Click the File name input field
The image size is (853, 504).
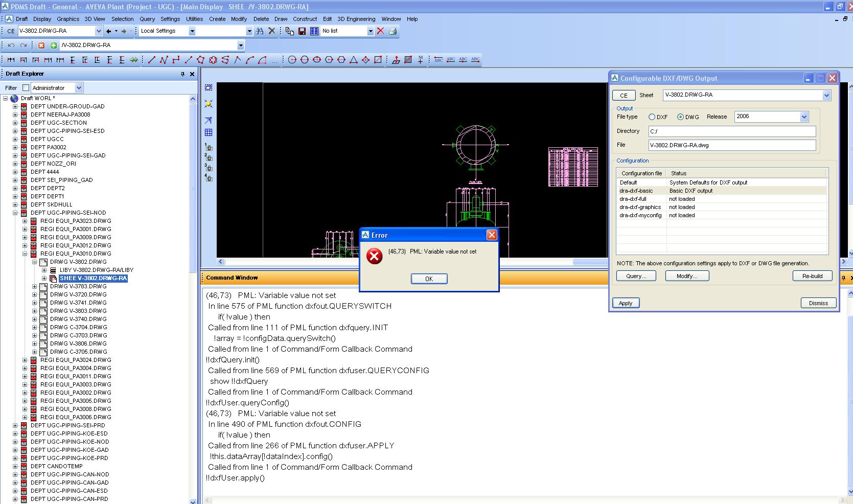pos(732,145)
